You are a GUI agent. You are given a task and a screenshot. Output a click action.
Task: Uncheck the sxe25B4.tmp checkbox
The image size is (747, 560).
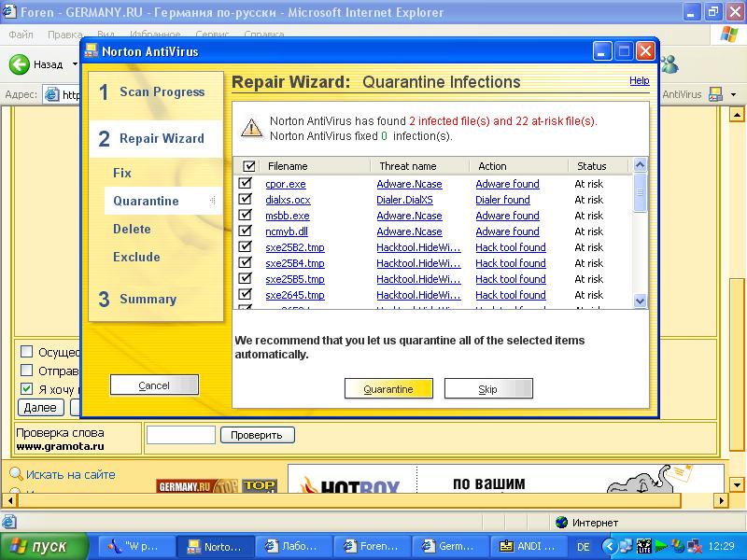coord(246,262)
